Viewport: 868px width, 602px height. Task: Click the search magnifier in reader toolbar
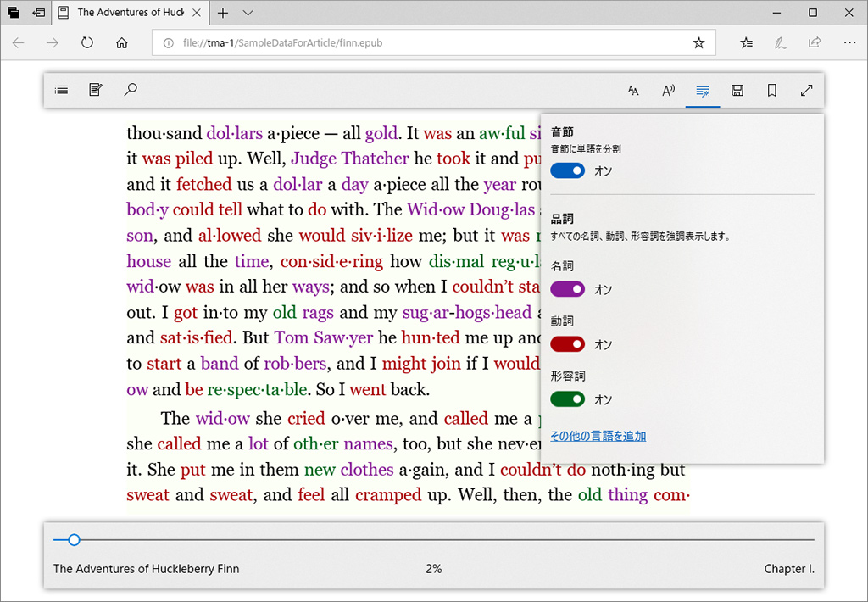[130, 90]
